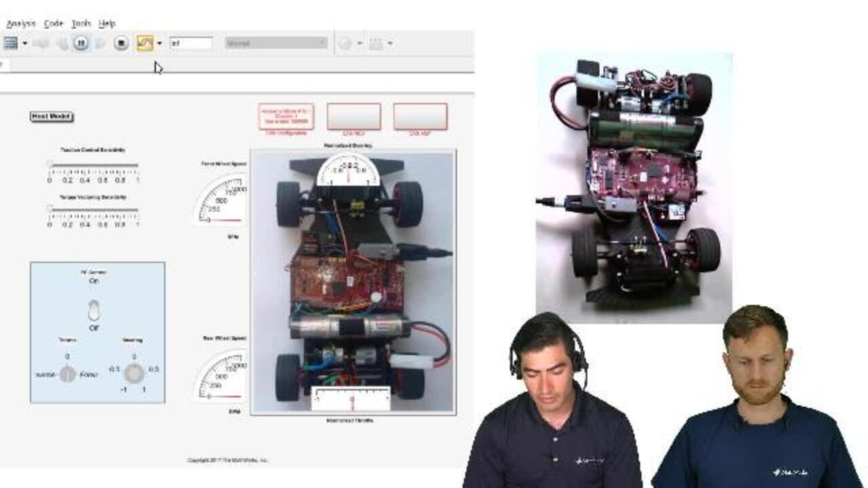Open the Simulation Data Inspector icon
868x488 pixels.
pyautogui.click(x=145, y=43)
